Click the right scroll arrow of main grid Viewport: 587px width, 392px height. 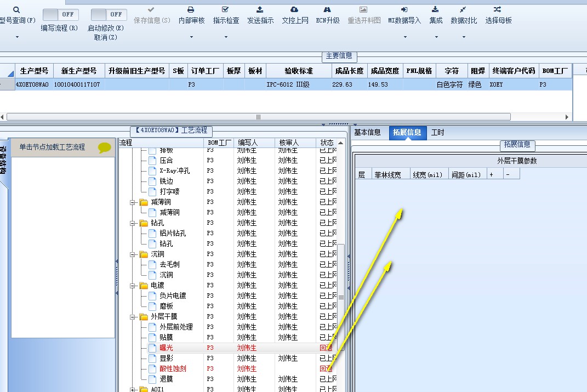pos(567,117)
